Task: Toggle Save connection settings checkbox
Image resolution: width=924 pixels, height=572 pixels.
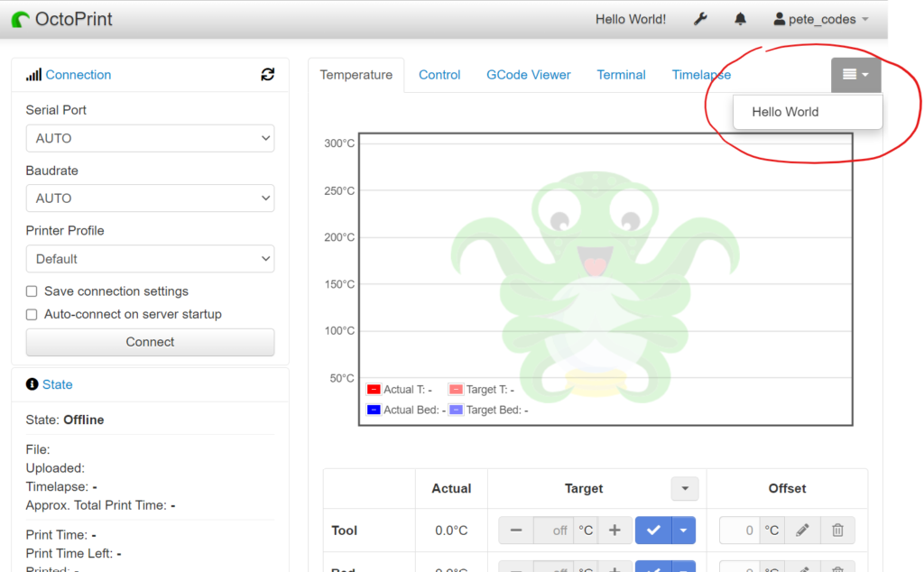Action: 32,291
